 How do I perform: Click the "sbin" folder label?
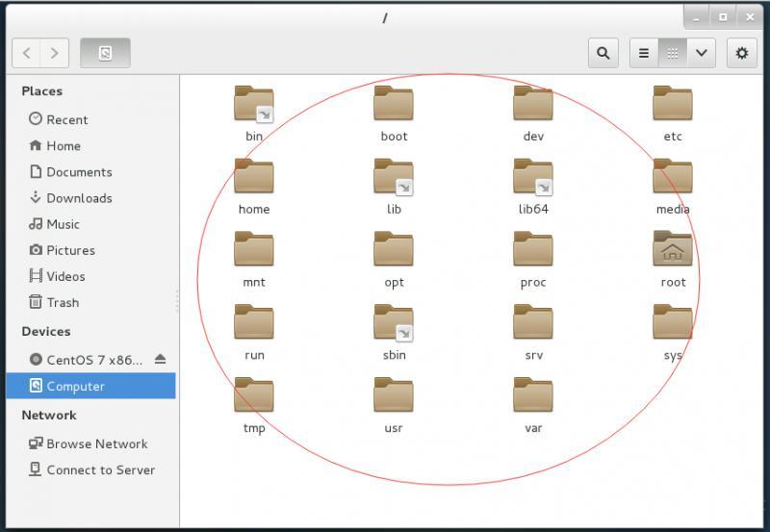click(395, 355)
